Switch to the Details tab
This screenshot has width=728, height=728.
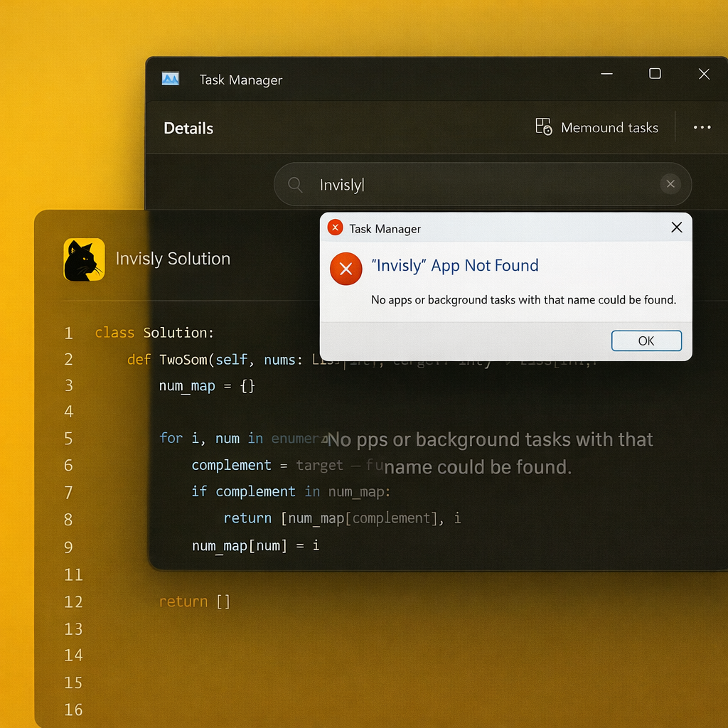point(188,128)
